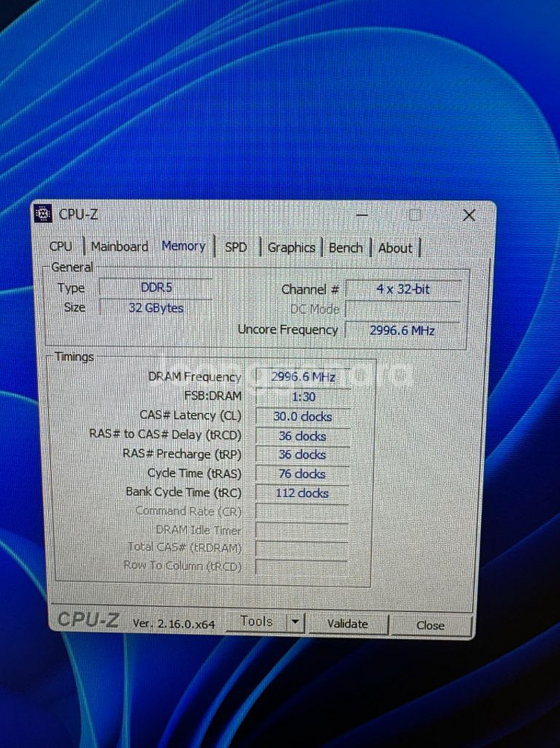Click the Bank Cycle Time (tRC) label
The height and width of the screenshot is (748, 560).
coord(184,492)
